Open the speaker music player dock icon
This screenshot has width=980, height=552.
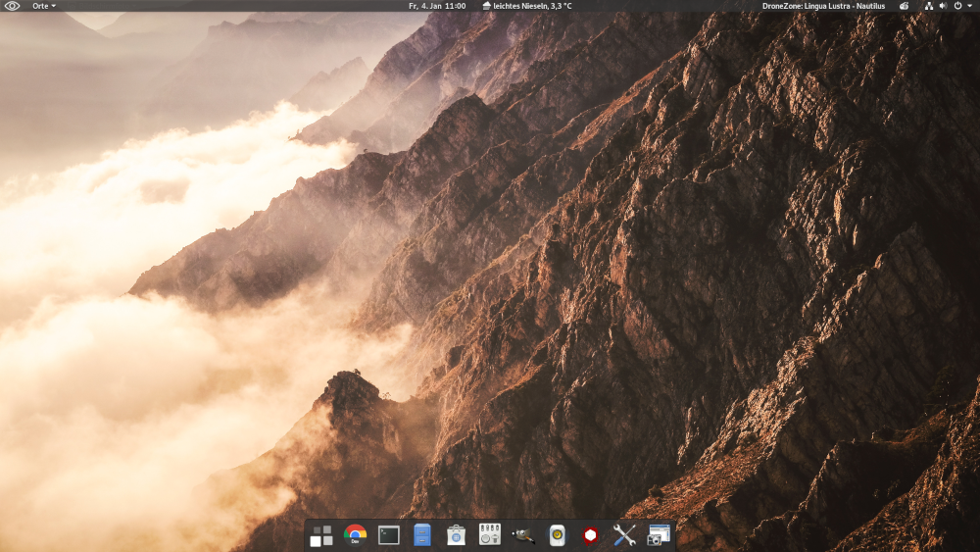(557, 535)
